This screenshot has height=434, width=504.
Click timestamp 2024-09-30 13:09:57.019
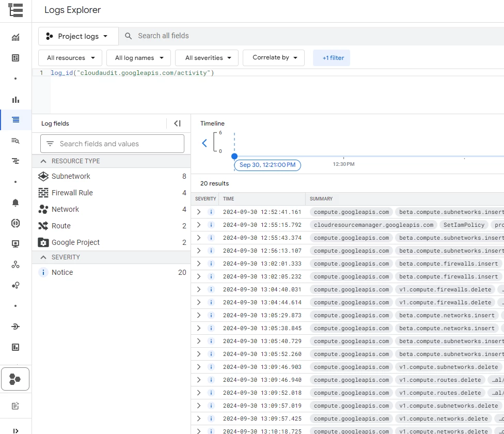[x=262, y=406]
